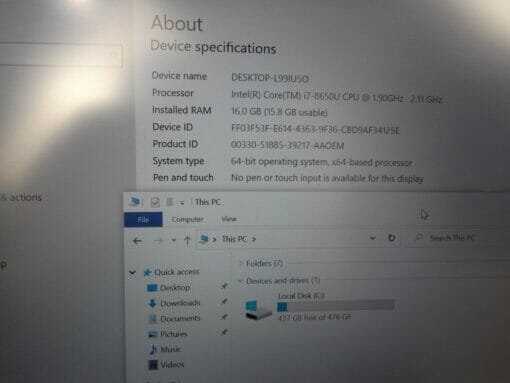Click the About heading in Settings
The height and width of the screenshot is (383, 510).
pos(177,24)
